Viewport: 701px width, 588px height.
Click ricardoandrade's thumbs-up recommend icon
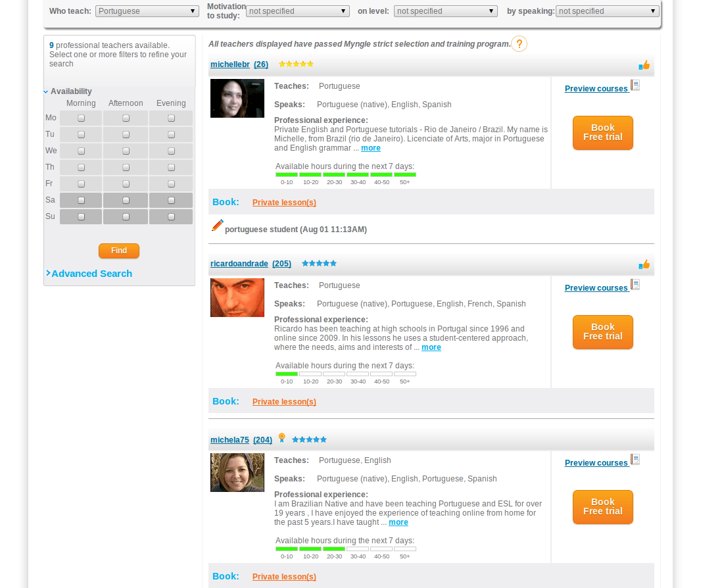[x=644, y=264]
